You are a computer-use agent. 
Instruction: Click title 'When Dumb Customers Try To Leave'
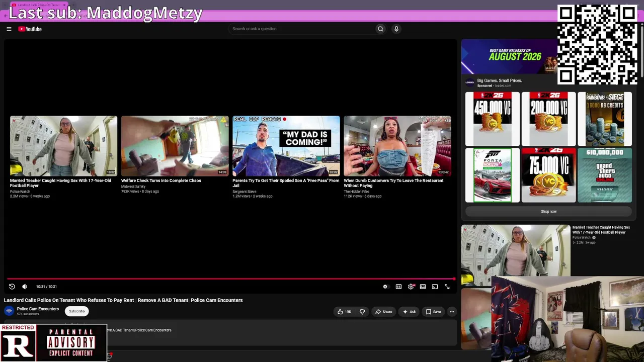tap(394, 183)
